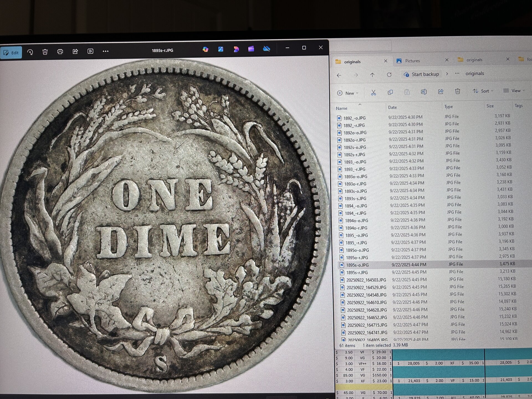Open the View options dropdown
The image size is (532, 399).
(514, 91)
